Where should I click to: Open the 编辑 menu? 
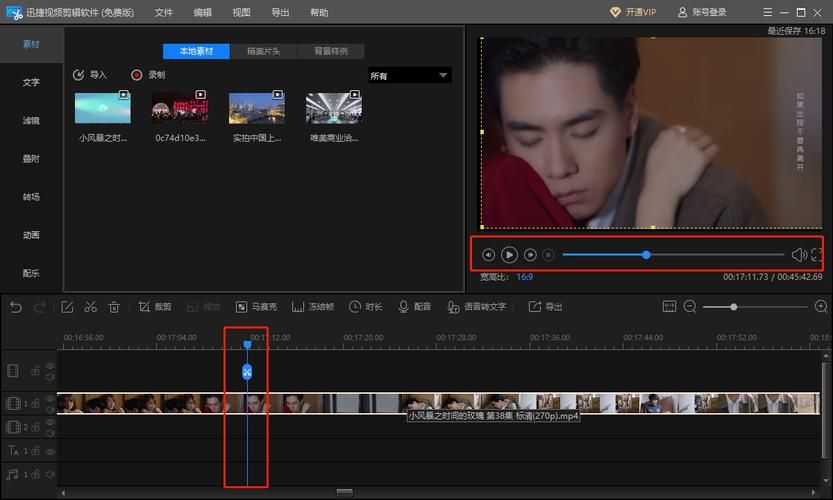(202, 12)
